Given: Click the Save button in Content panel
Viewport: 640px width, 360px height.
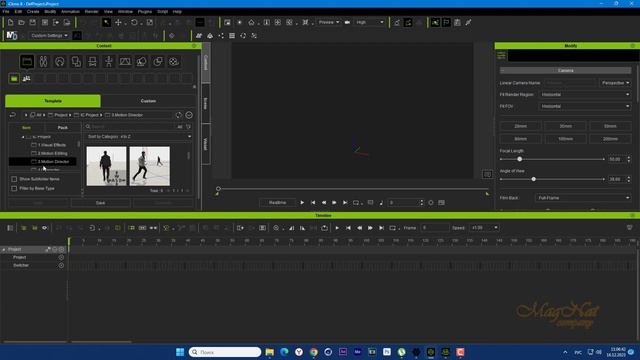Looking at the screenshot, I should (x=100, y=203).
